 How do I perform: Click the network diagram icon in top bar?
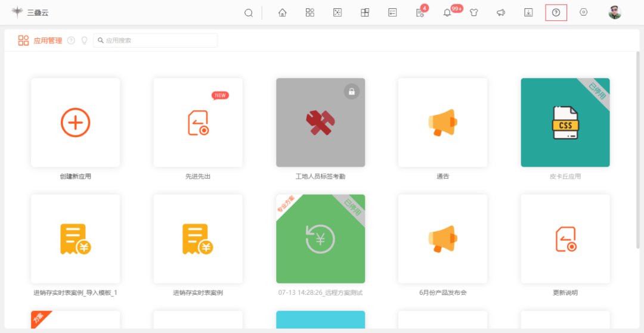(337, 13)
